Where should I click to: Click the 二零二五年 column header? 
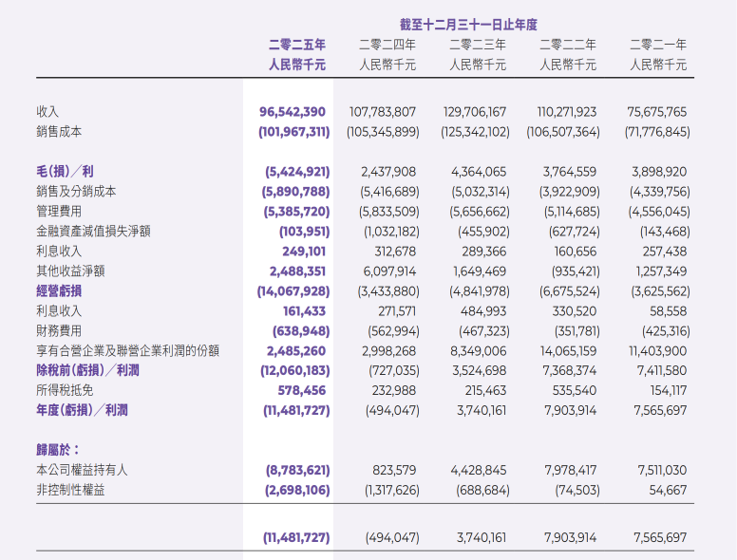point(297,45)
